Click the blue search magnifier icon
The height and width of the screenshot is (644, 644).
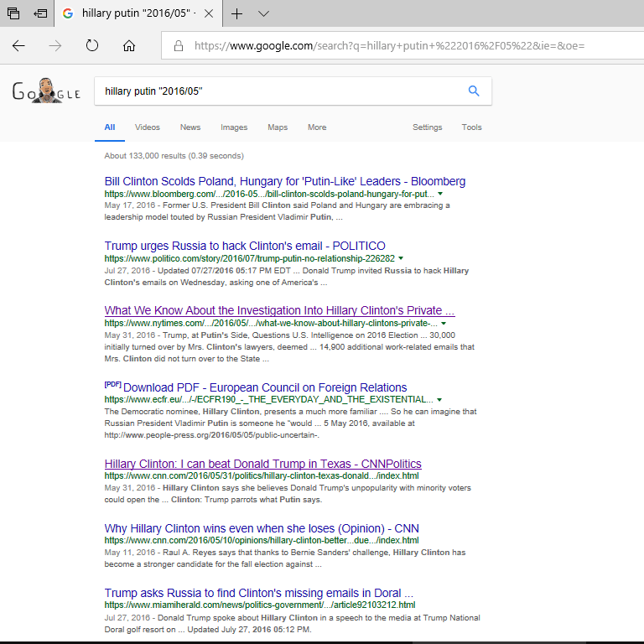click(x=474, y=91)
